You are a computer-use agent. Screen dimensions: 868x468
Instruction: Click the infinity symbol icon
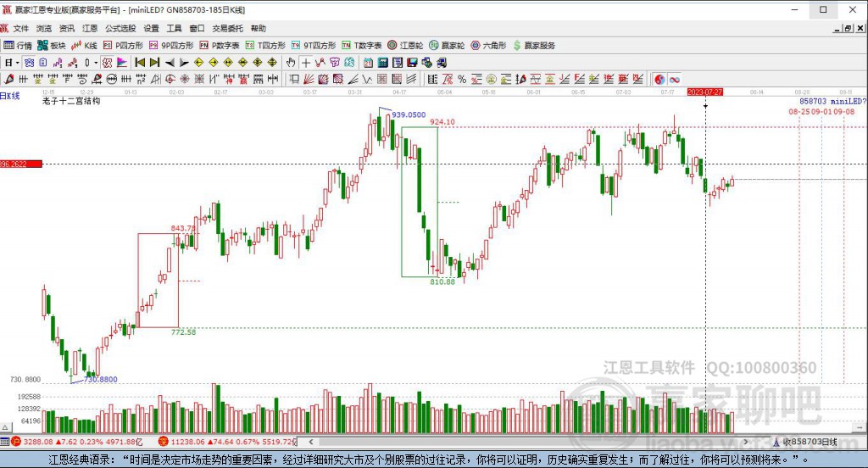[x=675, y=79]
